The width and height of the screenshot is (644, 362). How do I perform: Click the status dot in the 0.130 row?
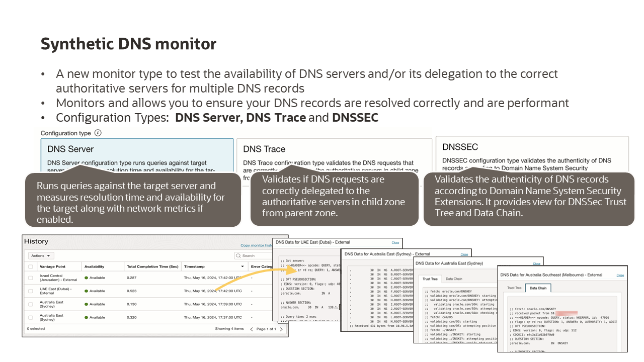tap(86, 304)
